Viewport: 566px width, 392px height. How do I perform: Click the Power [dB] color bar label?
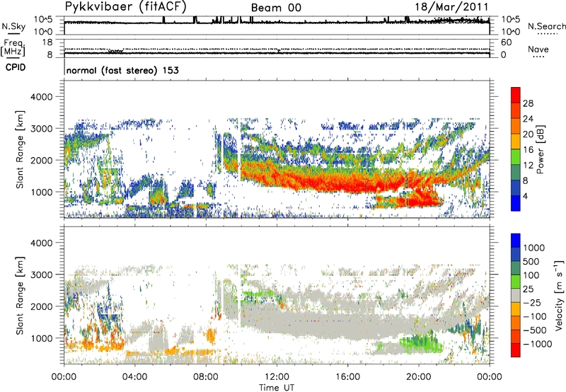click(540, 149)
